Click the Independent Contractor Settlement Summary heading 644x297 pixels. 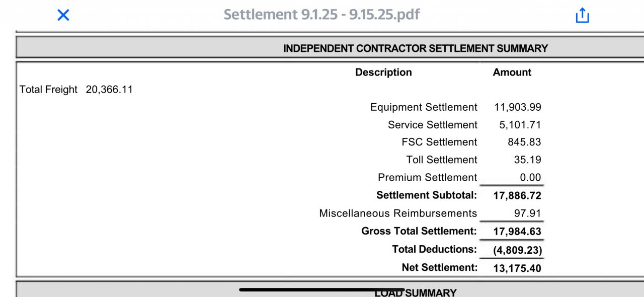[x=415, y=48]
